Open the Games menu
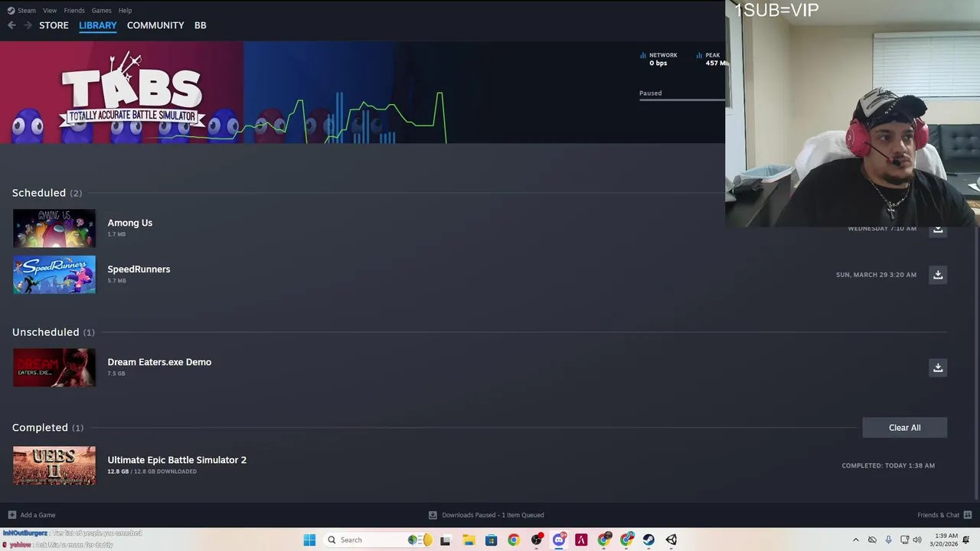This screenshot has width=980, height=551. (101, 11)
